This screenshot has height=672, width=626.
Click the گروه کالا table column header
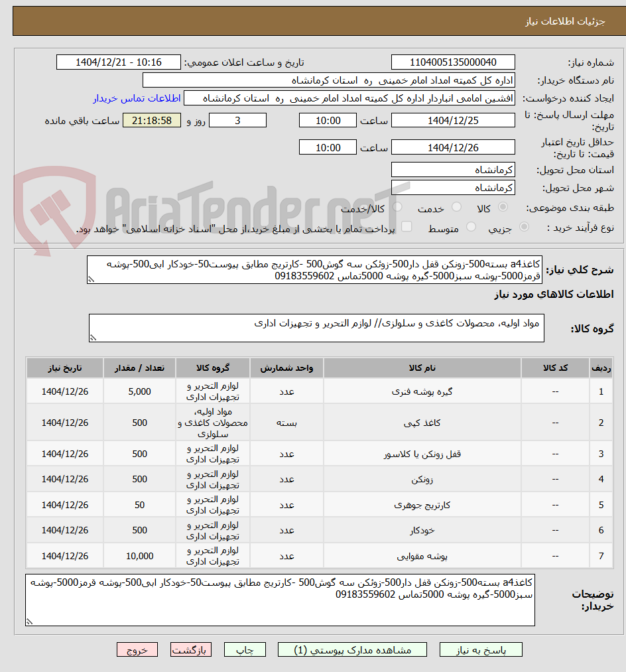pos(213,368)
